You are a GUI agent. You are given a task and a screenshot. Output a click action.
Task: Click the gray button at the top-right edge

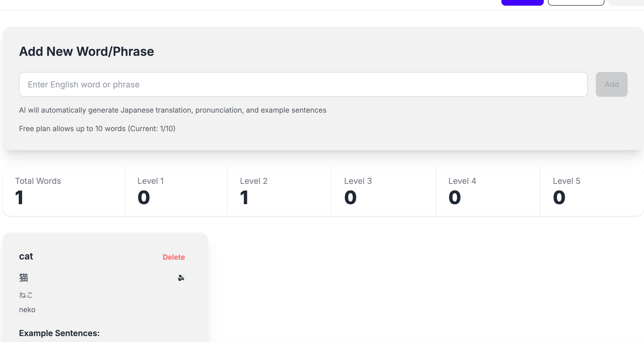click(x=627, y=3)
